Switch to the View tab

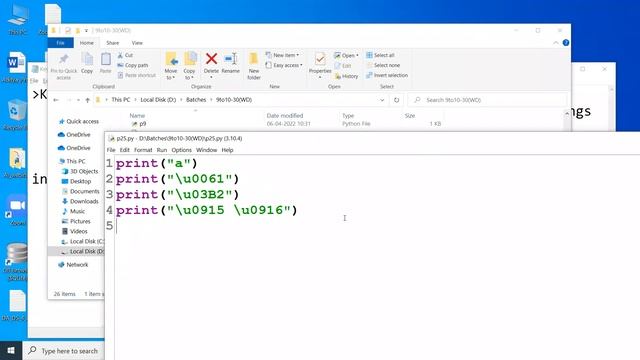pyautogui.click(x=137, y=43)
